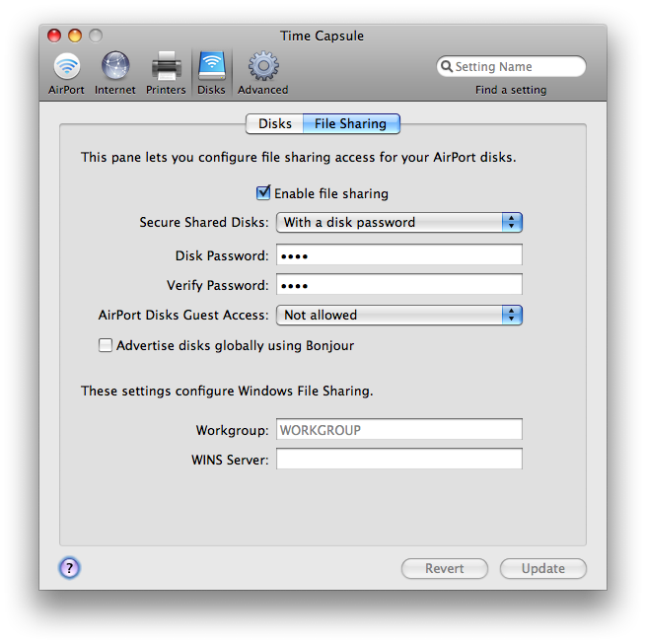
Task: Open the Internet settings pane
Action: (115, 73)
